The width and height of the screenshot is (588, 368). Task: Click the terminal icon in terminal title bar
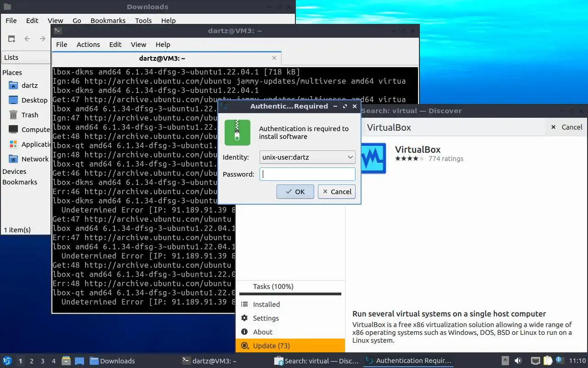(x=57, y=31)
